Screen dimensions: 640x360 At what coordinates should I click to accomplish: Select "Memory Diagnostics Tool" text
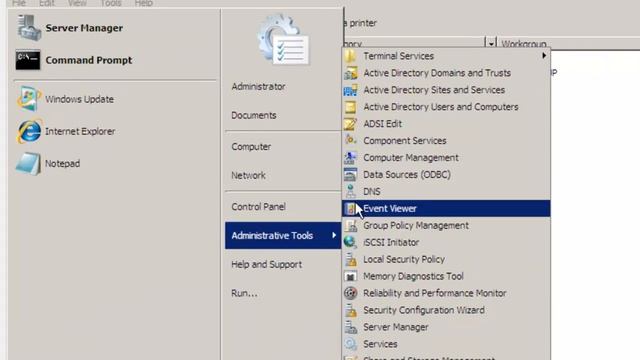[x=413, y=276]
